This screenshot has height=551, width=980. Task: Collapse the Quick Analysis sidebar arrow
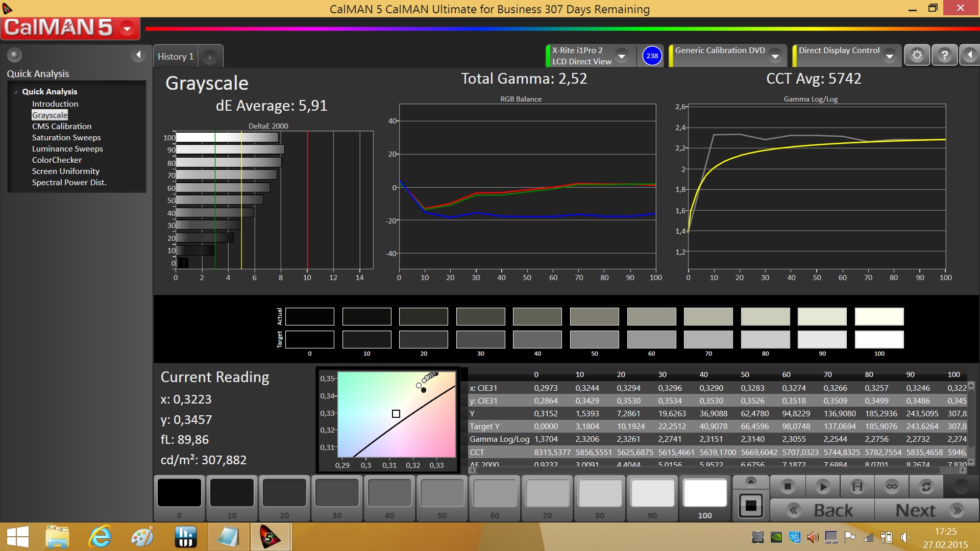138,55
